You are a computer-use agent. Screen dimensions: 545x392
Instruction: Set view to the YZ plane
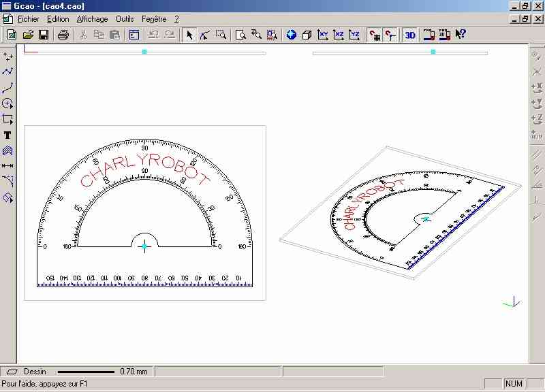[x=354, y=35]
